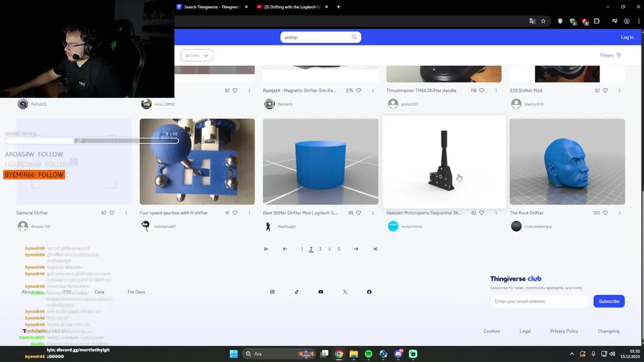Viewport: 644px width, 362px height.
Task: Open options menu for RamjetX Magnetic Shifter
Action: pos(373,90)
